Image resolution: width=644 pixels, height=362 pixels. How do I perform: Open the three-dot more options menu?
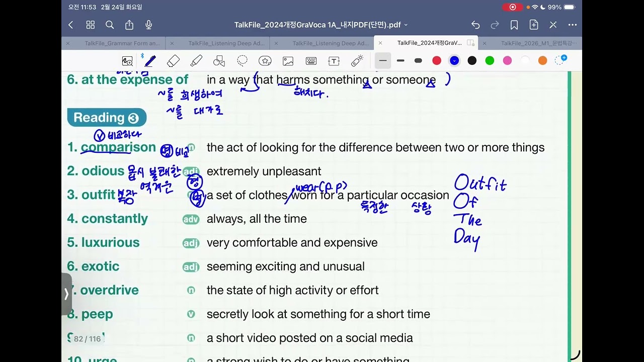point(573,25)
